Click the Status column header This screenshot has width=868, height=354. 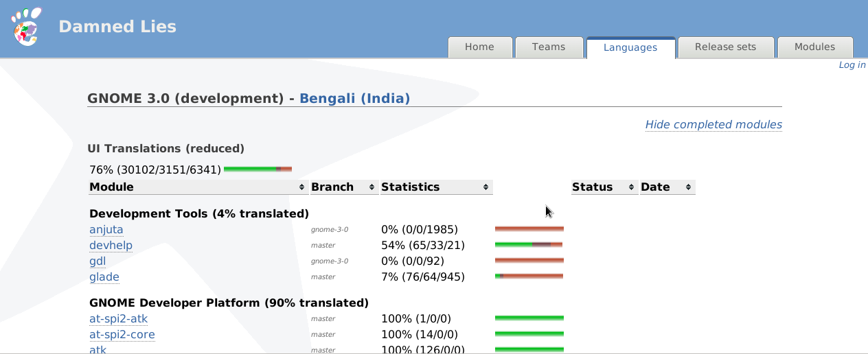click(x=604, y=187)
